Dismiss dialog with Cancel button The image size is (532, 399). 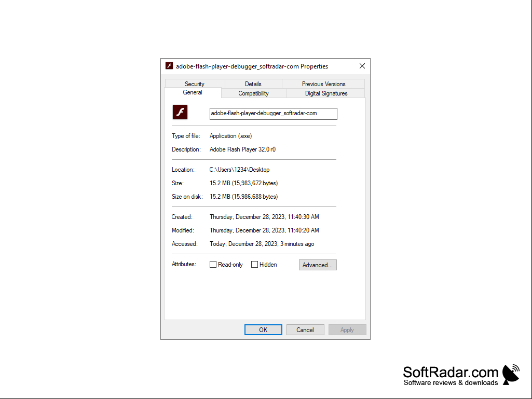point(305,330)
